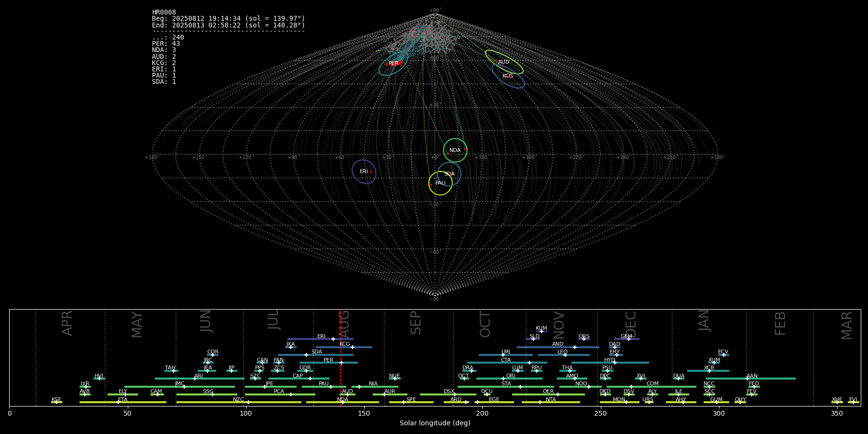Select the URS shower bar in timeline
The image size is (868, 434).
(x=649, y=402)
